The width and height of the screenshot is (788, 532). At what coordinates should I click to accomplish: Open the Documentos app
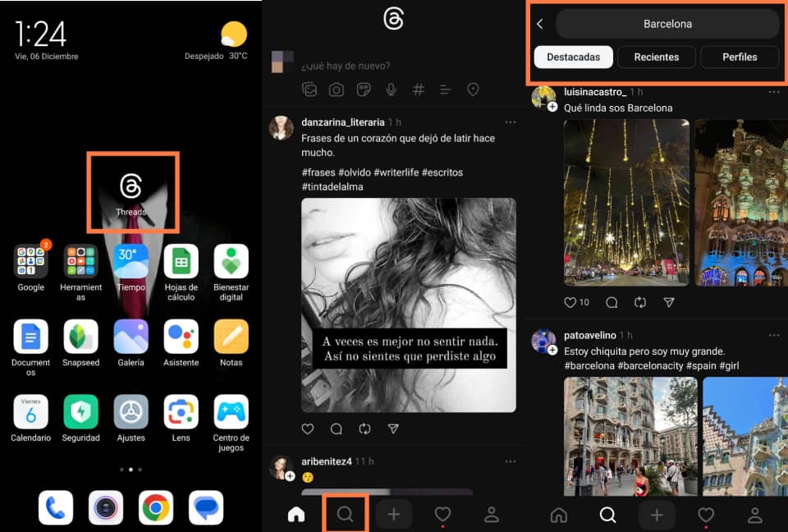point(30,337)
